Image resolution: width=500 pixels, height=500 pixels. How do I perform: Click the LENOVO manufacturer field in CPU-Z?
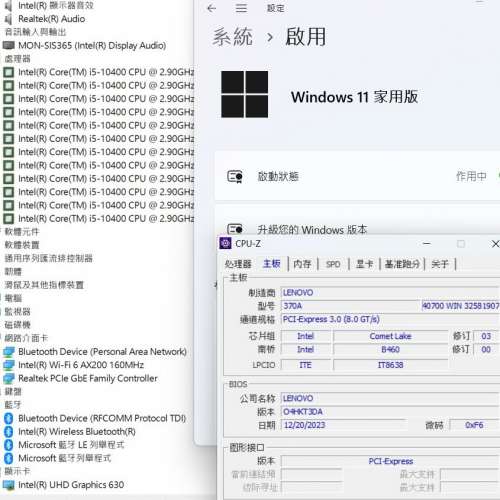coord(390,293)
